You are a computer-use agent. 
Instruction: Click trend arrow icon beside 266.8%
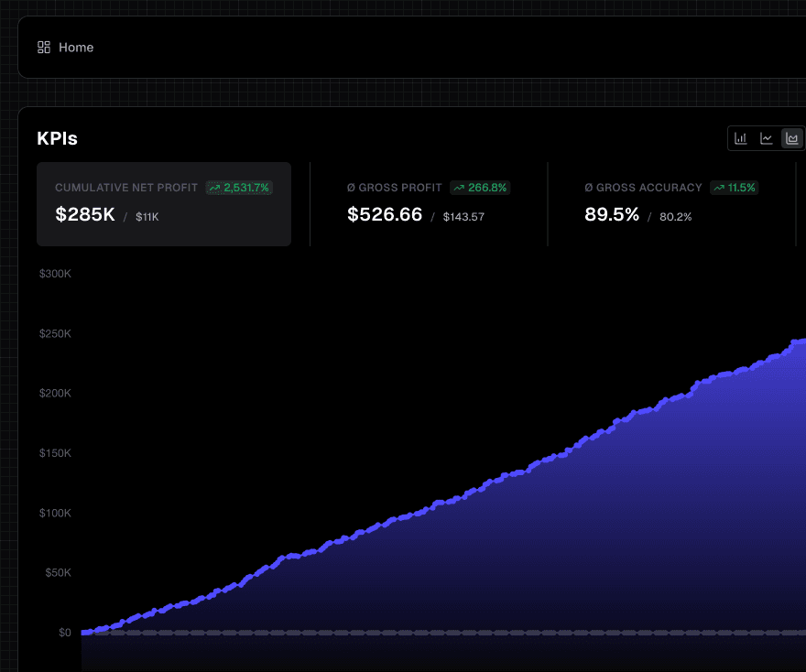(x=459, y=188)
